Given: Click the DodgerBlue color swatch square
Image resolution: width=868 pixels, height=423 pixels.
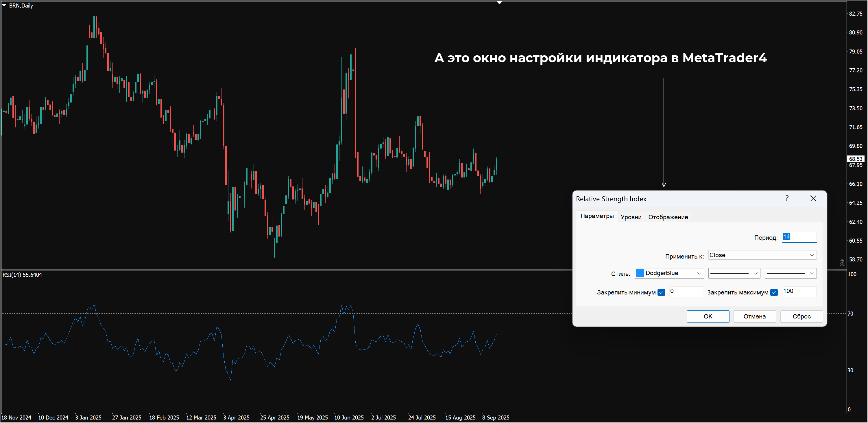Looking at the screenshot, I should click(x=640, y=273).
